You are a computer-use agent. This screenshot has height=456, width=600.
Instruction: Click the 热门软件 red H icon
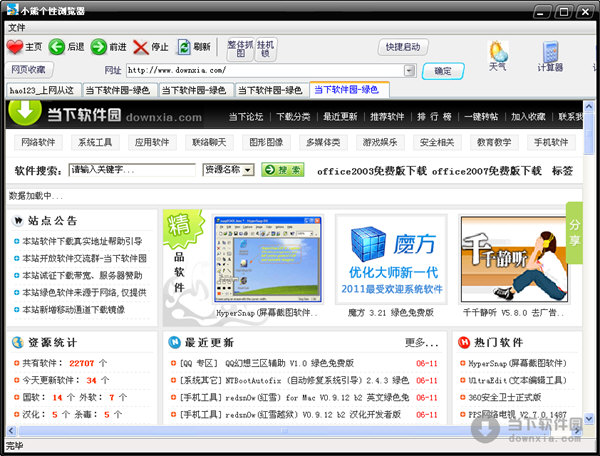(464, 342)
